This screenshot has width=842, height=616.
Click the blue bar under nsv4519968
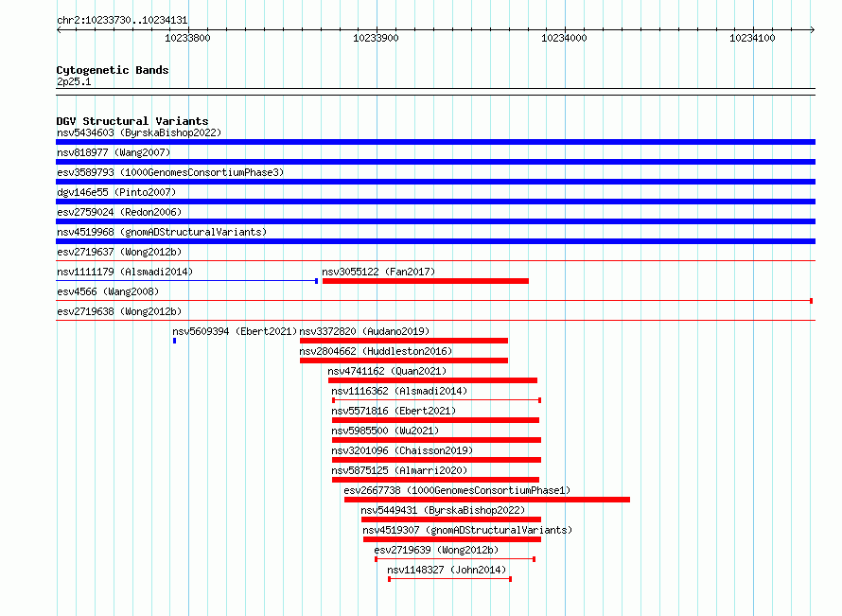(435, 241)
